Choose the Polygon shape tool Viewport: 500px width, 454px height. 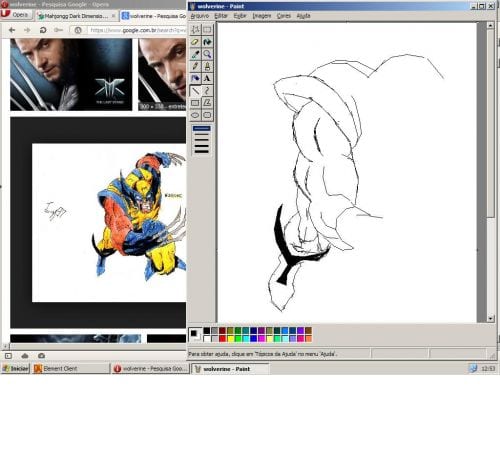pyautogui.click(x=207, y=103)
